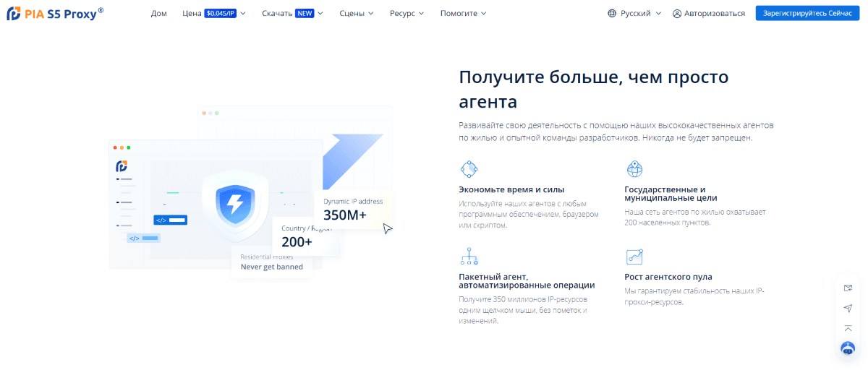Click the email envelope icon in side widget

click(x=848, y=288)
